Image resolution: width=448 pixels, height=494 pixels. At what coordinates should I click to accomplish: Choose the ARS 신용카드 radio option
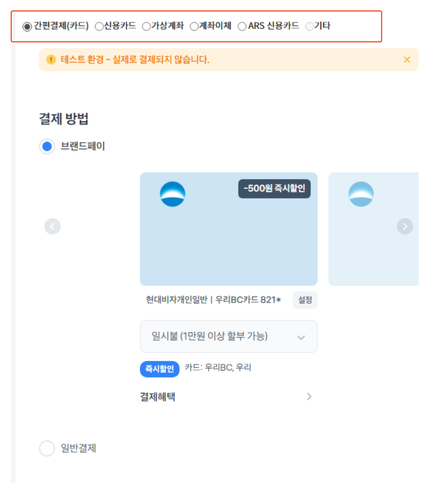242,27
